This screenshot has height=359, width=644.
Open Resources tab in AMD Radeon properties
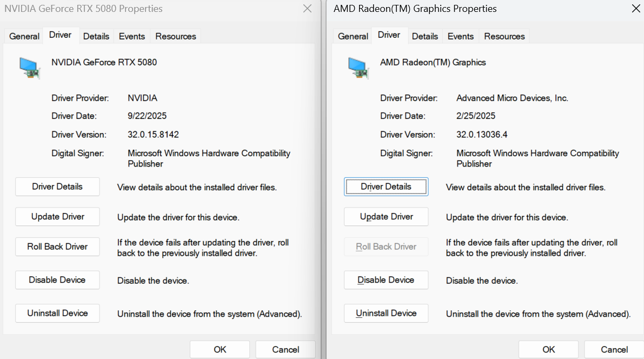(x=504, y=36)
